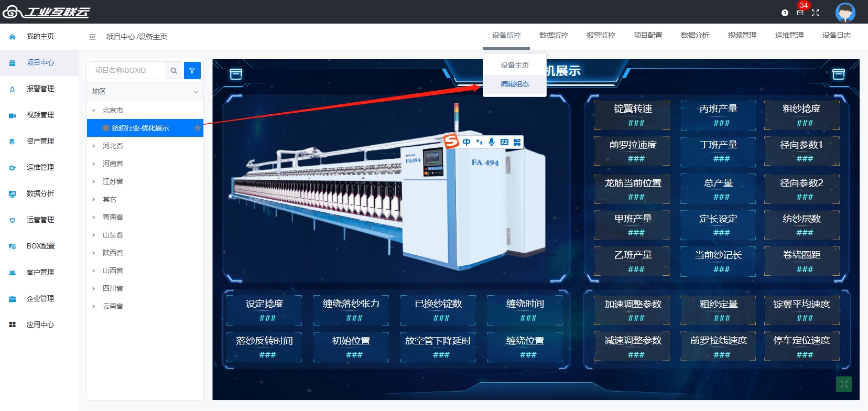This screenshot has width=868, height=411.
Task: Open the 数据分析 top tab
Action: [695, 35]
